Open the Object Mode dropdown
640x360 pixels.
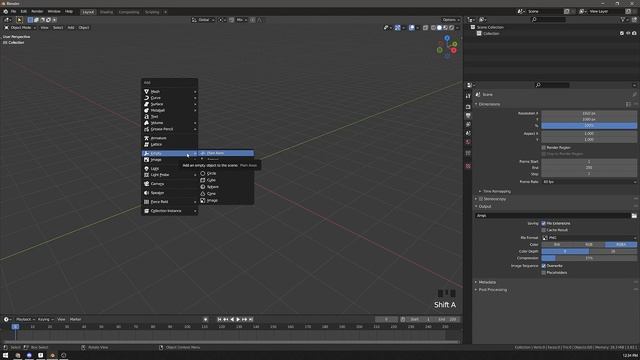[20, 28]
